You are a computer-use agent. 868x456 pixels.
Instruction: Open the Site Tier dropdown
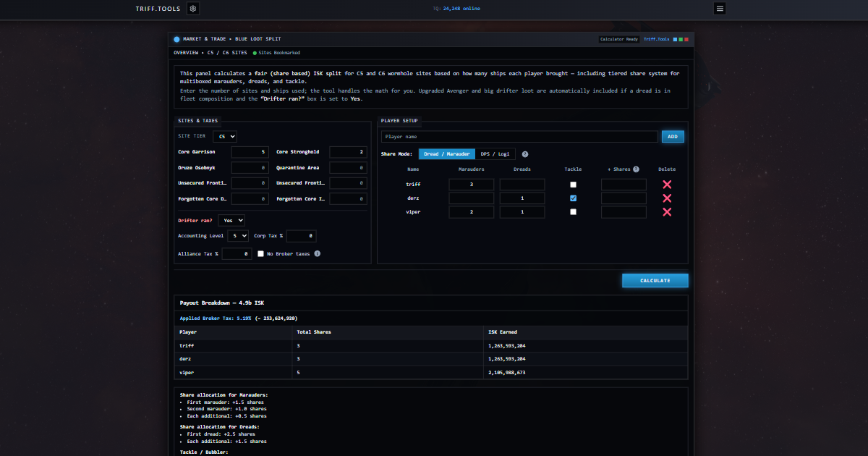click(x=226, y=136)
